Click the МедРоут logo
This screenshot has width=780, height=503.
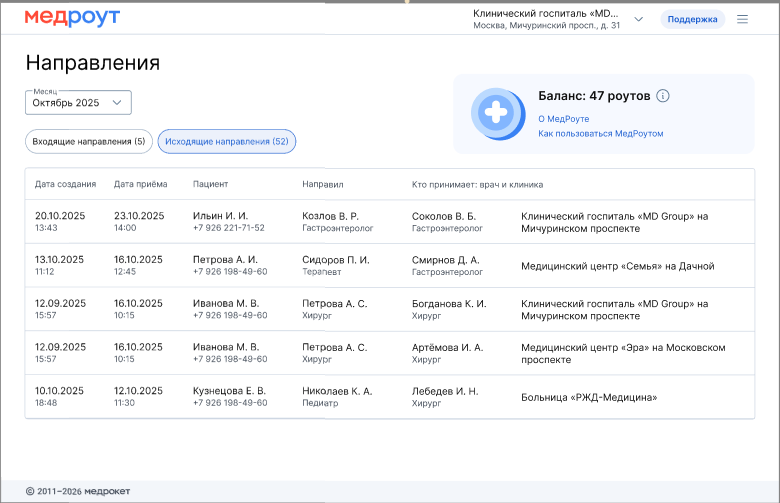click(72, 17)
